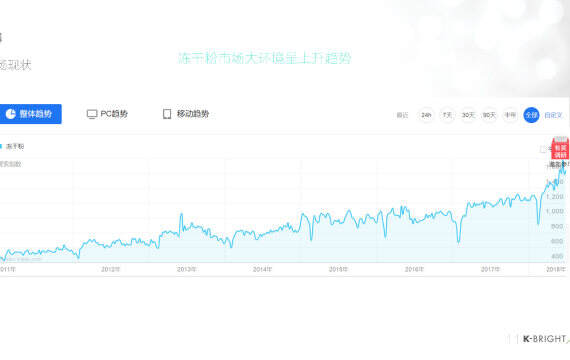Click the blue 冻干粉 legend marker
This screenshot has height=360, width=570.
coord(1,147)
